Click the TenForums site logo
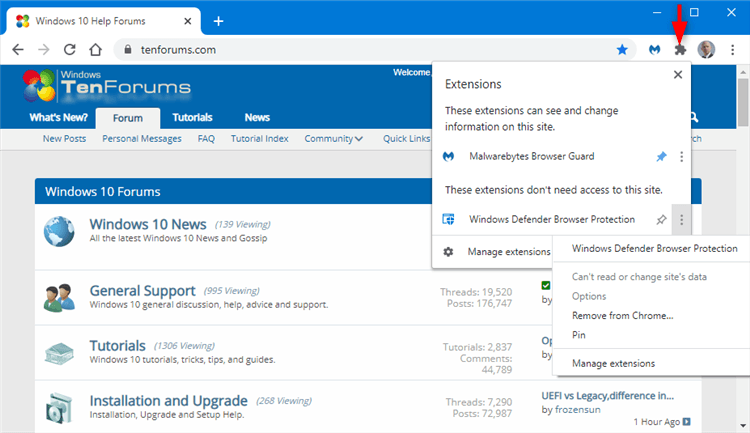This screenshot has height=433, width=750. [x=107, y=86]
